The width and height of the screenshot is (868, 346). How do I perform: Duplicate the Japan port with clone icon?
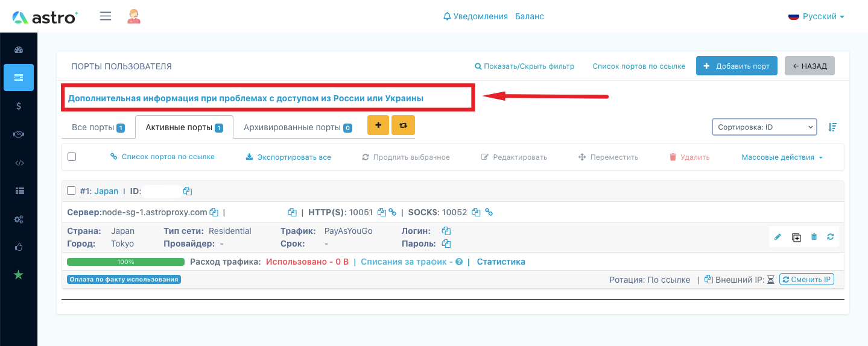796,237
